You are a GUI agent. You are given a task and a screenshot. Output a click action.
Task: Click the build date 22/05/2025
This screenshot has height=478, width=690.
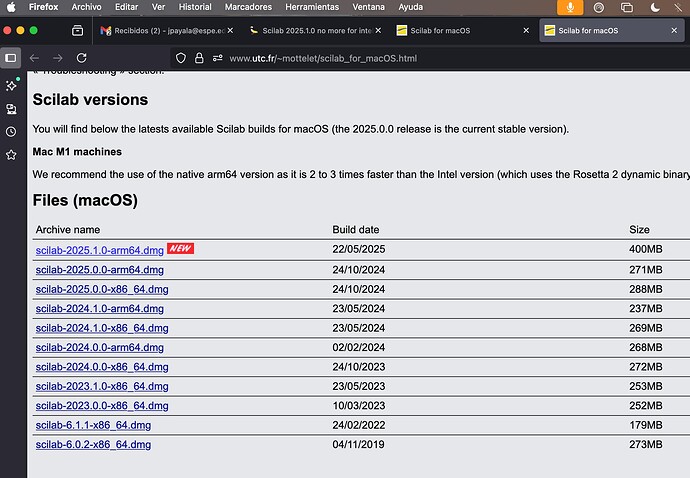359,249
